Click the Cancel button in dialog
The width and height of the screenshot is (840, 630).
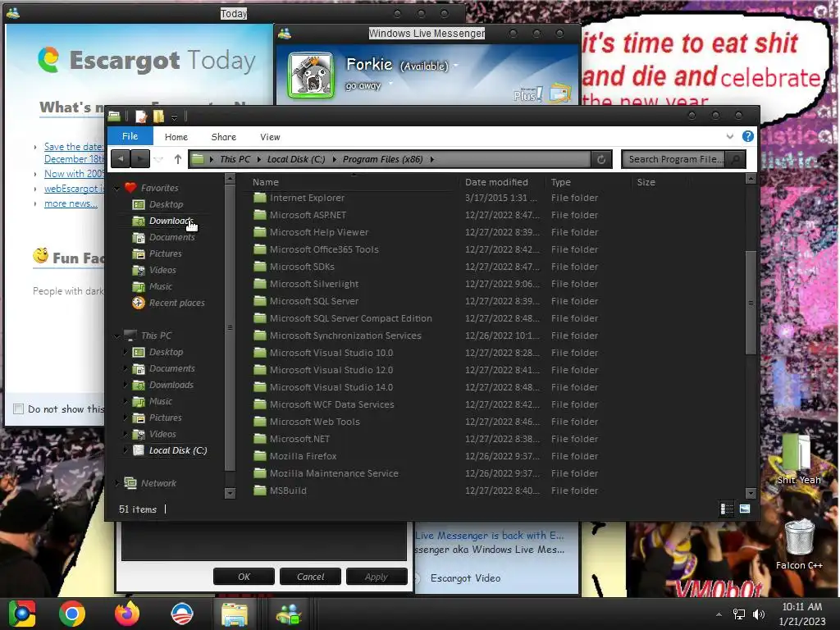(310, 577)
